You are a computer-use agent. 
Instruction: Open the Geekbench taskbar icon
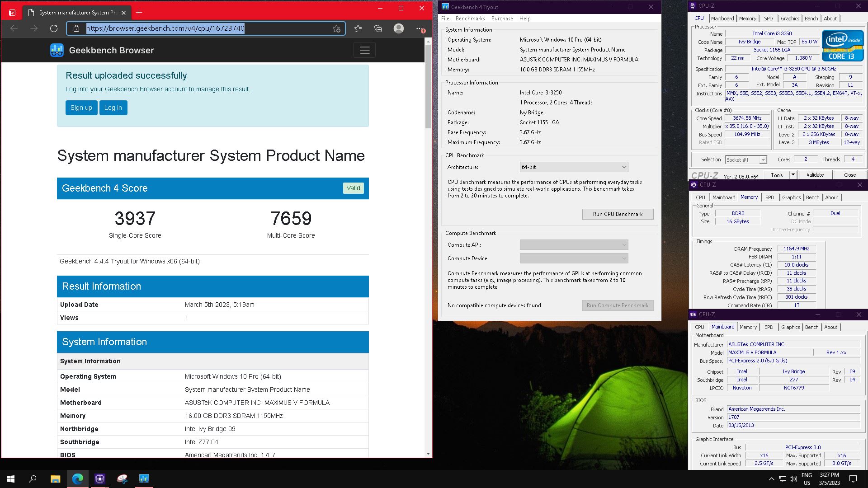(x=144, y=479)
